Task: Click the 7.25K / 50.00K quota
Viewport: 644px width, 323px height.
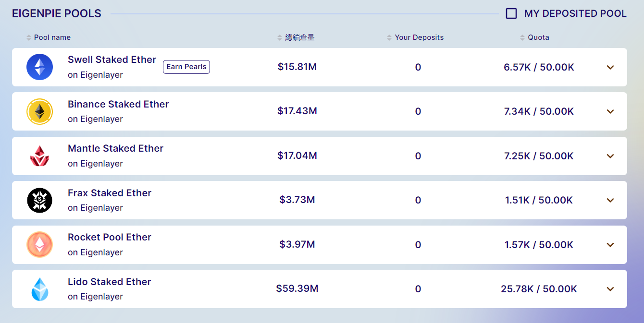Action: [539, 156]
